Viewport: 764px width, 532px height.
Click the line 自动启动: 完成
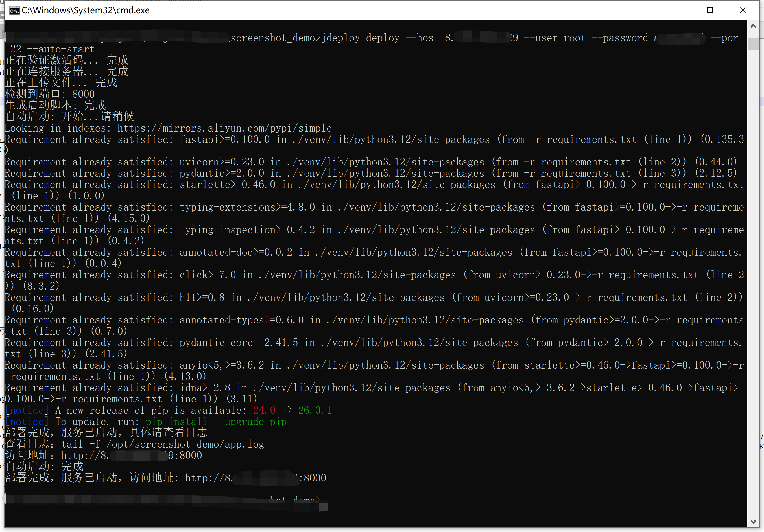[43, 466]
